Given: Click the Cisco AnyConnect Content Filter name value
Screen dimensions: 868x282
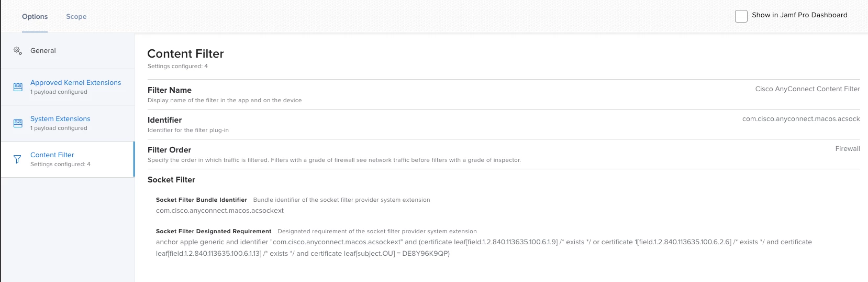Looking at the screenshot, I should point(807,89).
